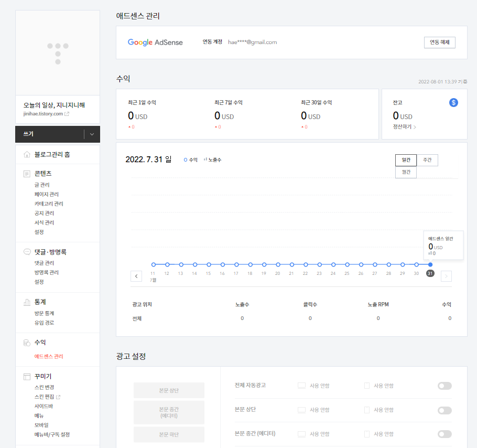Viewport: 477px width, 448px height.
Task: Enable the 본문 상단 ad toggle switch
Action: coord(445,410)
